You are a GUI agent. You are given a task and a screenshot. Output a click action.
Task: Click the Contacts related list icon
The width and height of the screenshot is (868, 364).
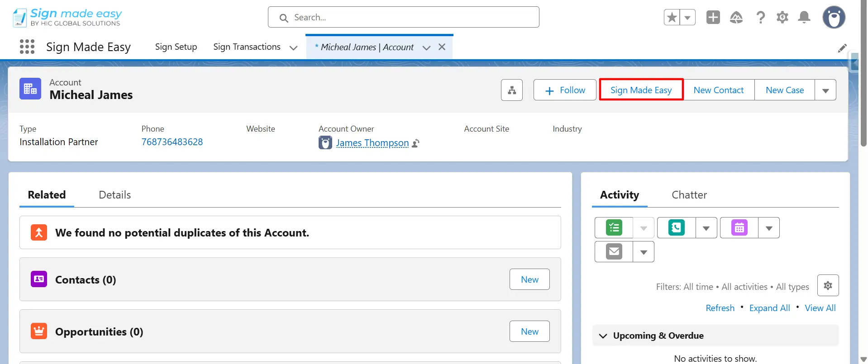(x=39, y=279)
